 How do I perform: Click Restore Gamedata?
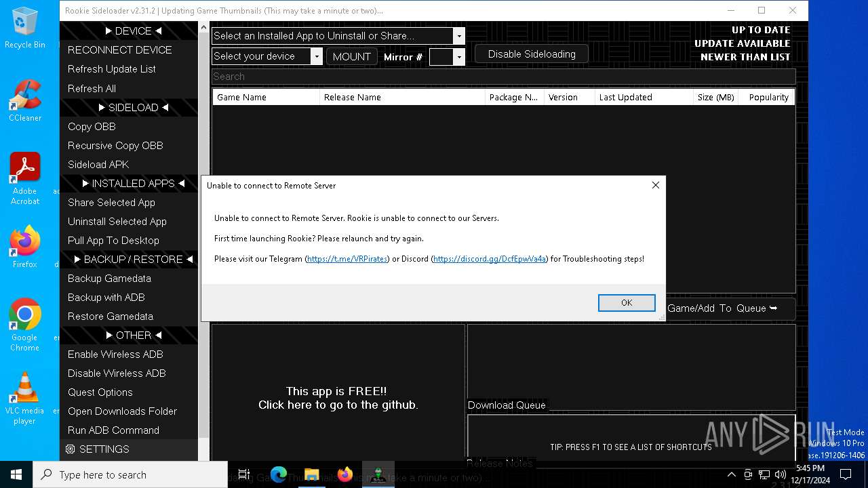[x=129, y=317]
